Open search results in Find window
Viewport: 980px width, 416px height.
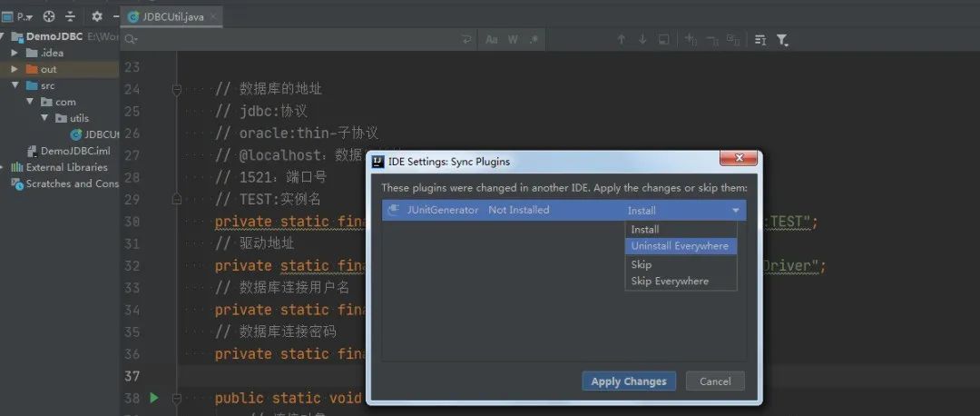tap(663, 39)
